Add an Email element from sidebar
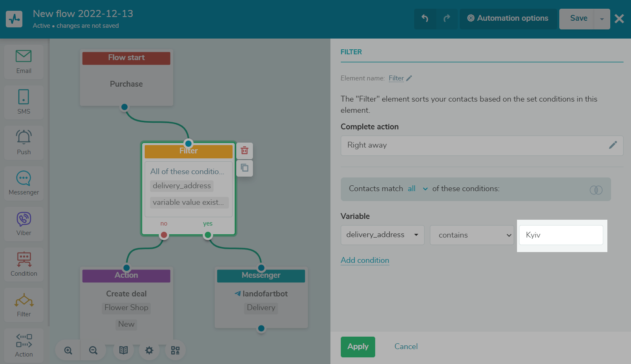This screenshot has width=631, height=364. tap(24, 61)
